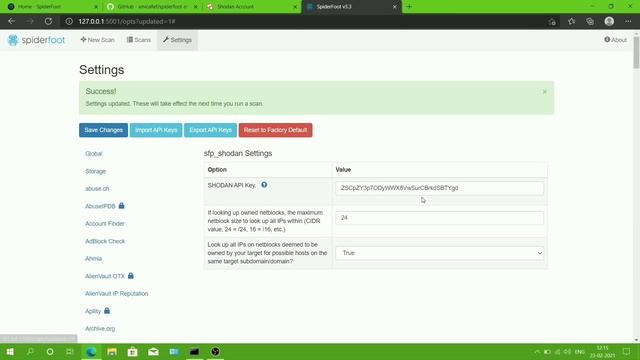Switch to Shodan Account browser tab
This screenshot has width=640, height=360.
[x=251, y=7]
